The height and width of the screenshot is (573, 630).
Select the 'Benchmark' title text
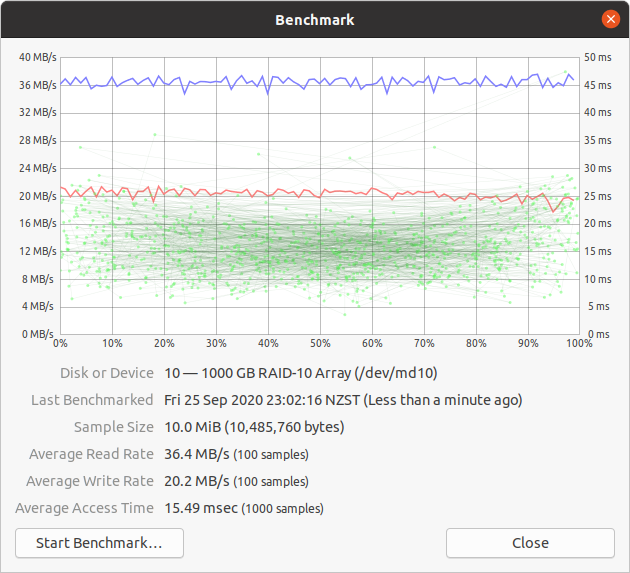coord(315,20)
